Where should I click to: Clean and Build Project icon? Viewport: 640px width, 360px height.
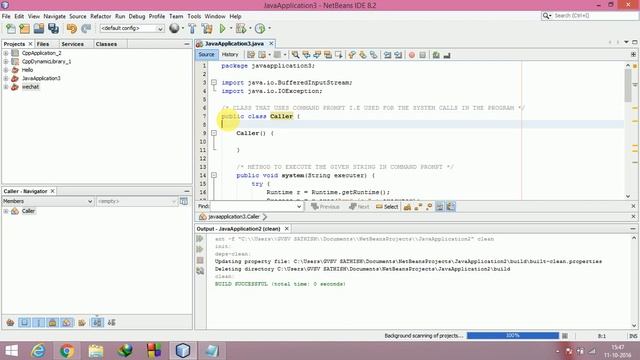pyautogui.click(x=207, y=28)
